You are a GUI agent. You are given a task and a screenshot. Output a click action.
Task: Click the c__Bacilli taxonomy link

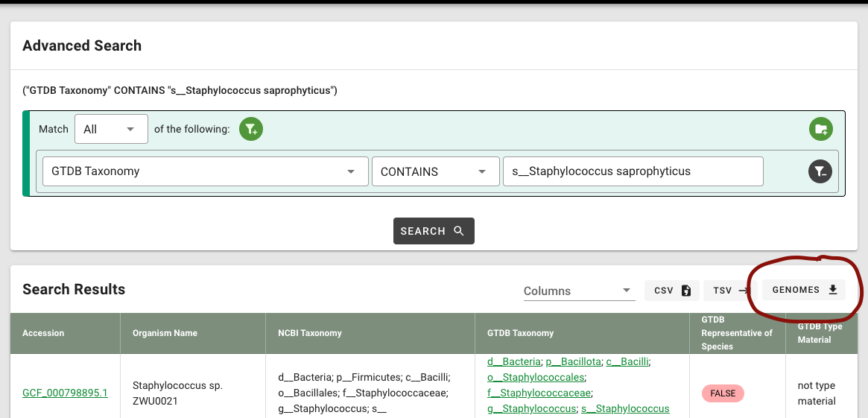pyautogui.click(x=627, y=361)
